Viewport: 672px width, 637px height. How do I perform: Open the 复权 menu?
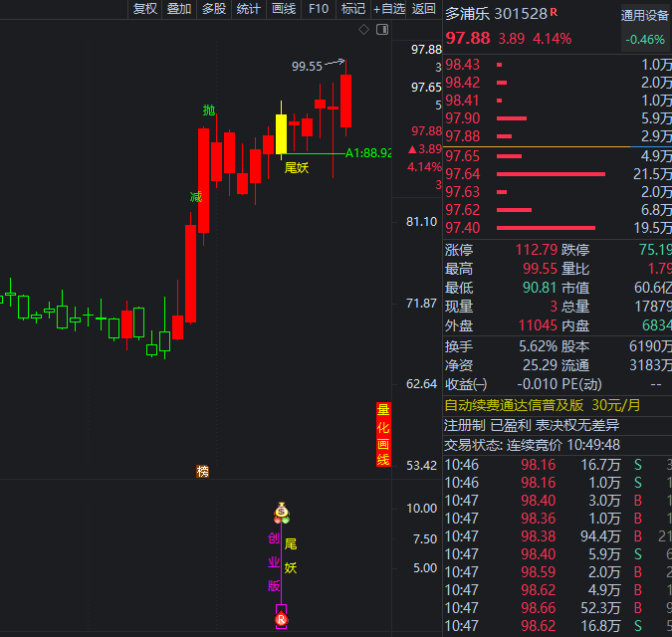point(145,9)
